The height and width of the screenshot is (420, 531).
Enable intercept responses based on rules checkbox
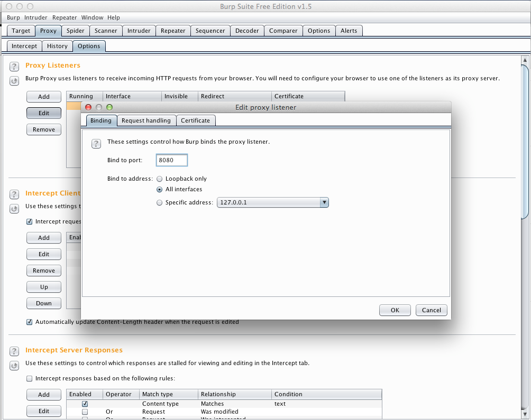click(x=30, y=378)
